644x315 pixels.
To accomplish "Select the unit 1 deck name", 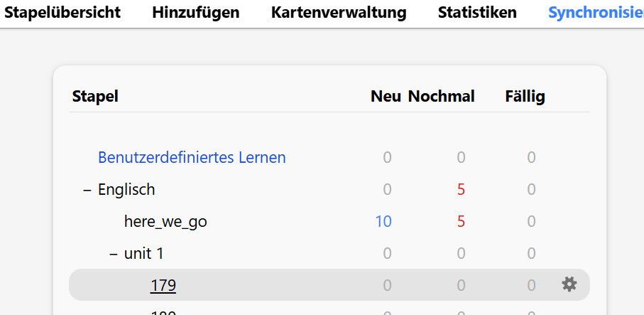I will 143,253.
